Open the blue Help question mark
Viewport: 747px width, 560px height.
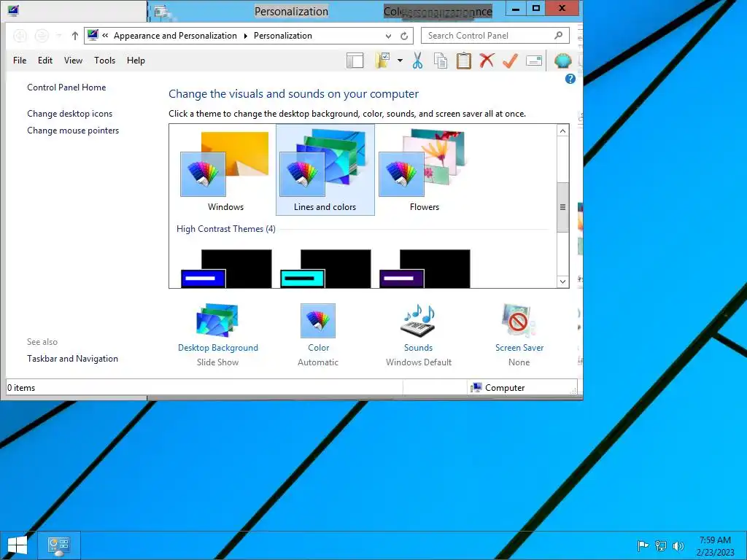coord(570,79)
